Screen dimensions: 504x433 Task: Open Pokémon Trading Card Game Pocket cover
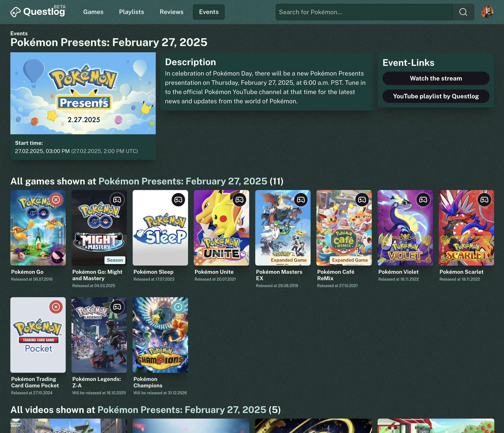click(38, 335)
